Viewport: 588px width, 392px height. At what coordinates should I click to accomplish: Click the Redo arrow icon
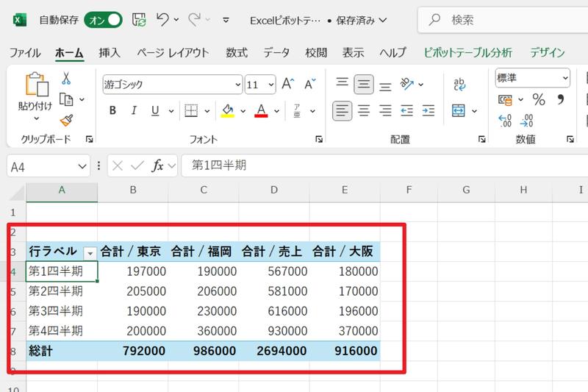(x=194, y=20)
